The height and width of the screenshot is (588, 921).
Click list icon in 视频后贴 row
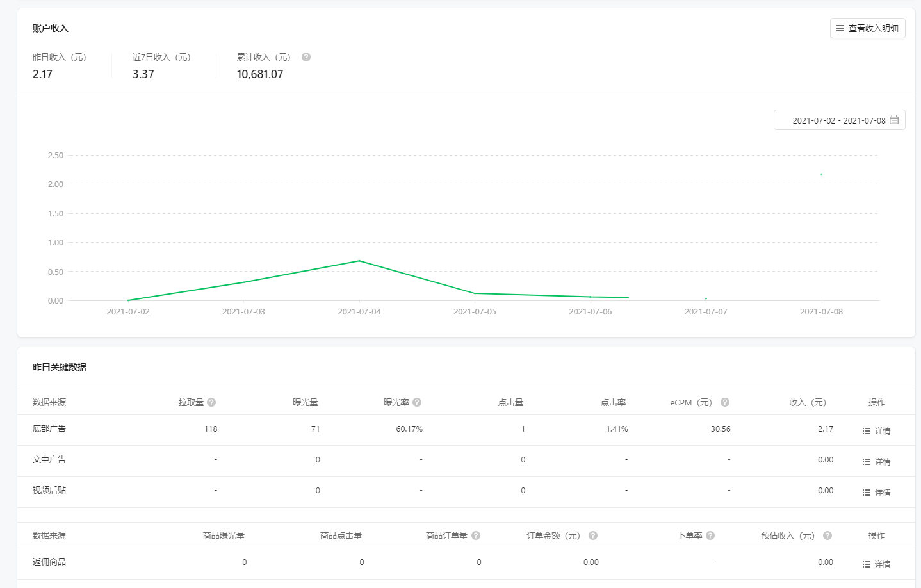coord(867,493)
